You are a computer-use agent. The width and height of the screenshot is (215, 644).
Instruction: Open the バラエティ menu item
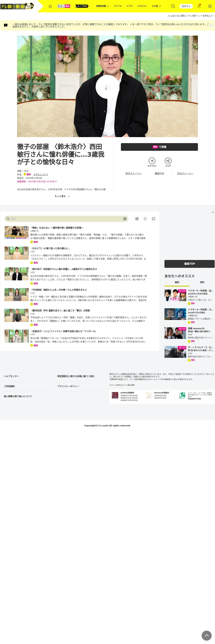142,6
